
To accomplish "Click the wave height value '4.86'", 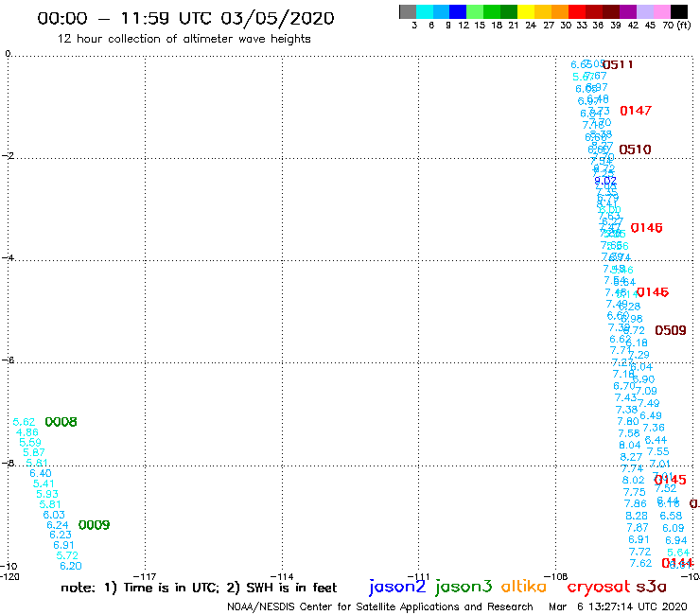I will click(x=27, y=432).
